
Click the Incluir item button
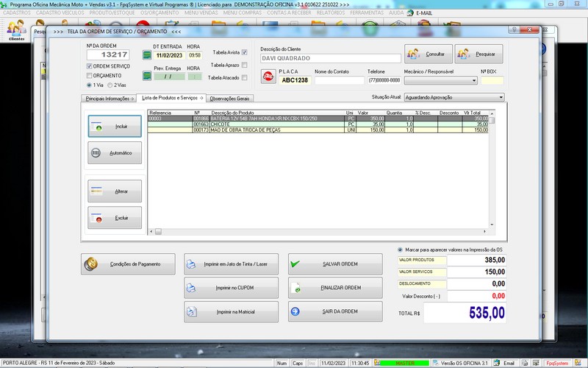click(x=115, y=126)
